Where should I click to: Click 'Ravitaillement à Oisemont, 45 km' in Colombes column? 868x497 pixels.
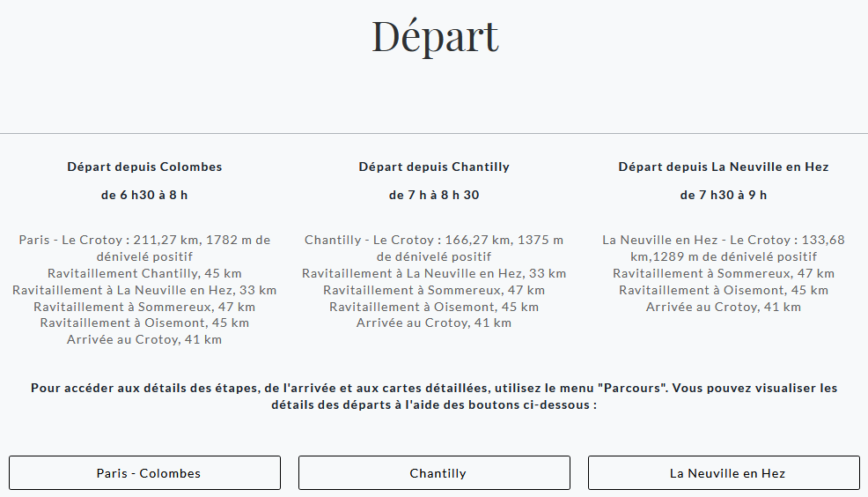point(144,323)
